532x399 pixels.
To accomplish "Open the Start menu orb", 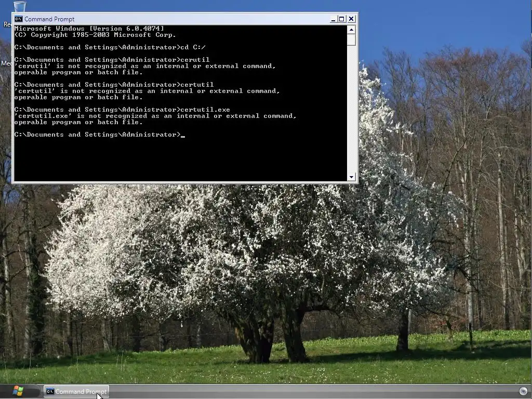I will [18, 391].
